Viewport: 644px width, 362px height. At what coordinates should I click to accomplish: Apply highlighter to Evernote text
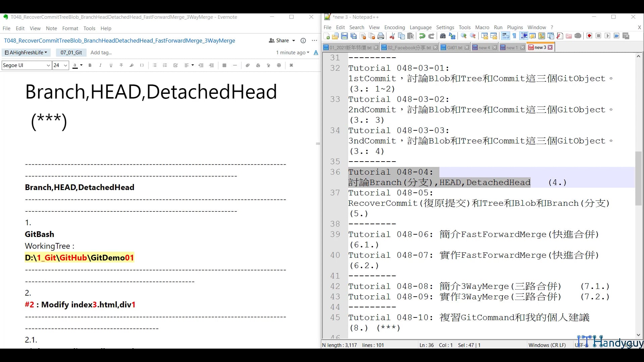point(131,65)
